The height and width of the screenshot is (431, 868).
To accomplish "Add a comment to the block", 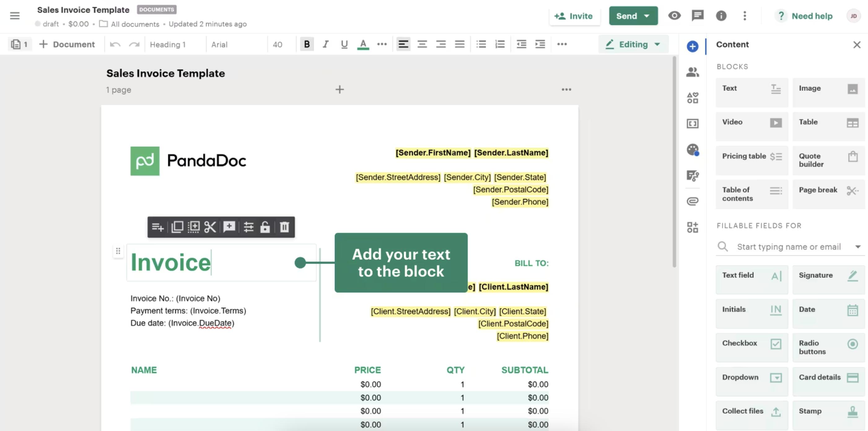I will pyautogui.click(x=229, y=227).
